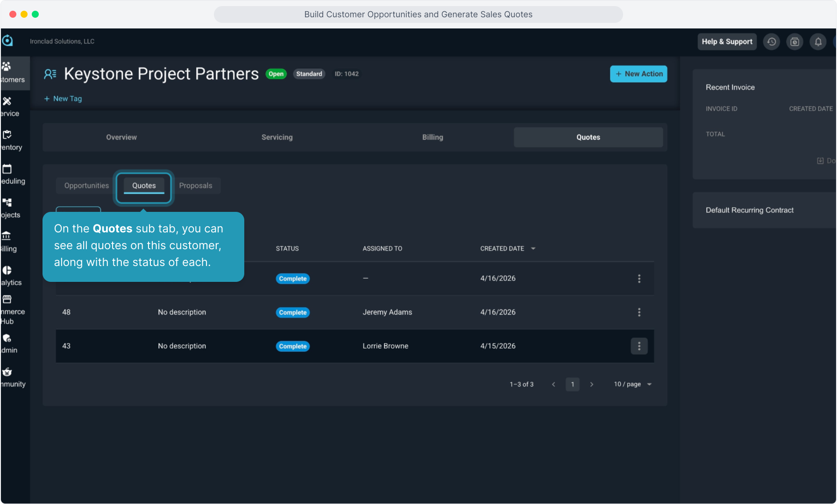The height and width of the screenshot is (504, 837).
Task: Click the New Action button
Action: pyautogui.click(x=638, y=74)
